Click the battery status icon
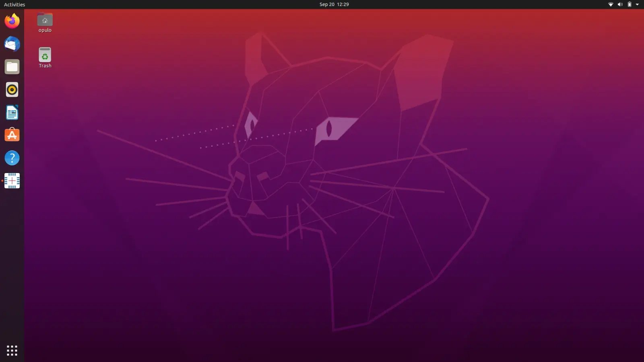Image resolution: width=644 pixels, height=362 pixels. (630, 4)
